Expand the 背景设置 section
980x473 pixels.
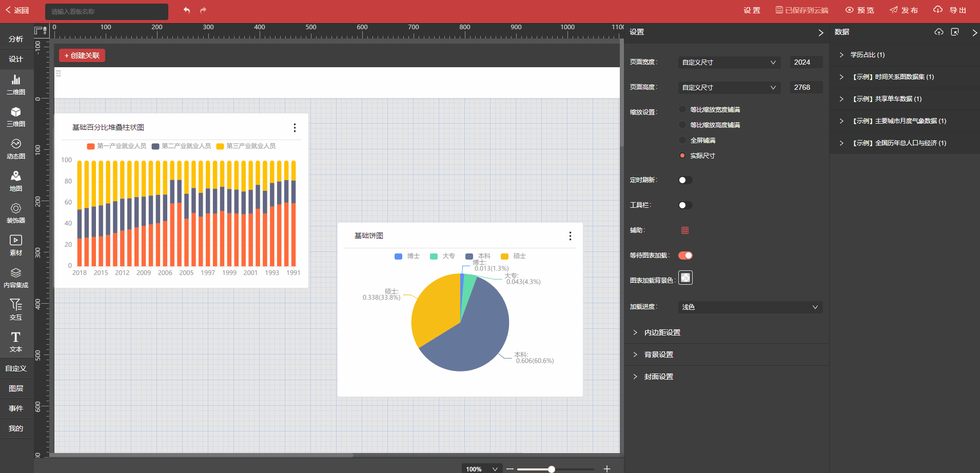[x=659, y=354]
